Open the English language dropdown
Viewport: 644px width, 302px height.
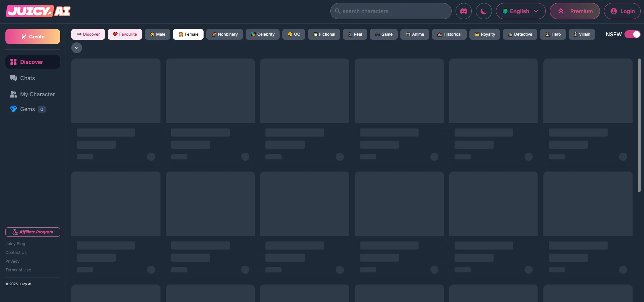click(x=520, y=11)
